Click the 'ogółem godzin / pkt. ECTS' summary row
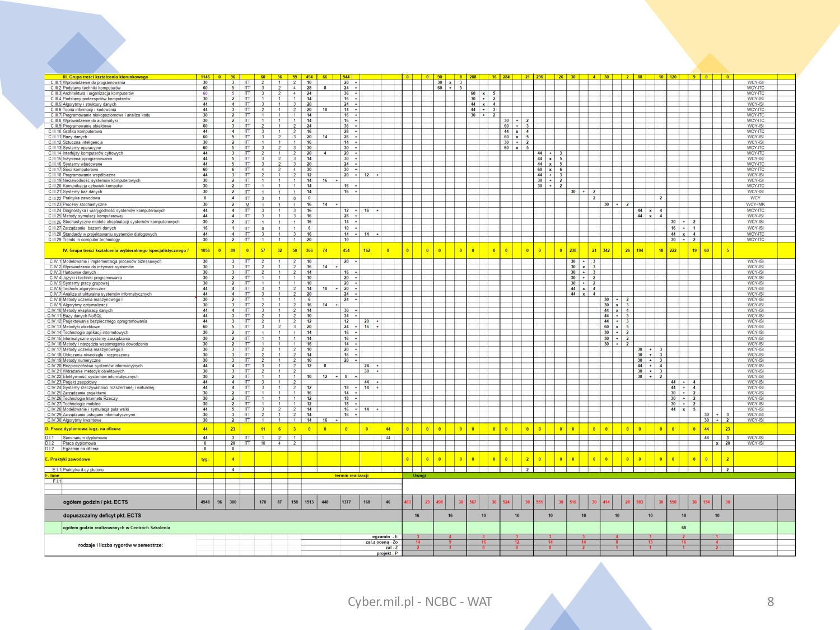 click(95, 502)
